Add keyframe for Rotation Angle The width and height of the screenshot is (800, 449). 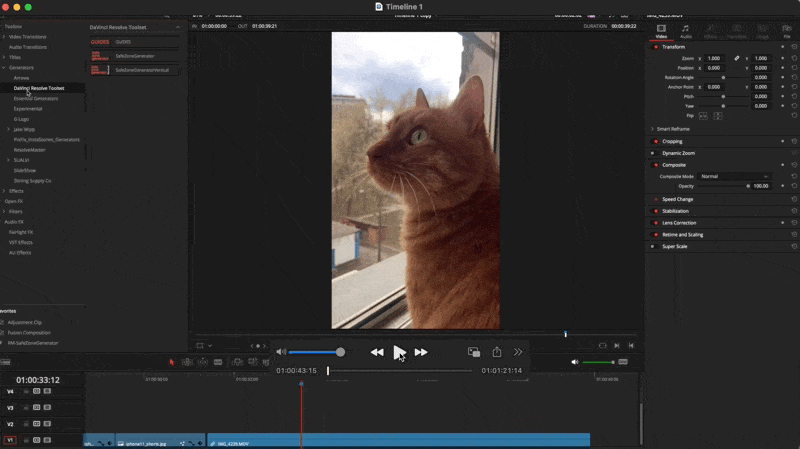[783, 78]
